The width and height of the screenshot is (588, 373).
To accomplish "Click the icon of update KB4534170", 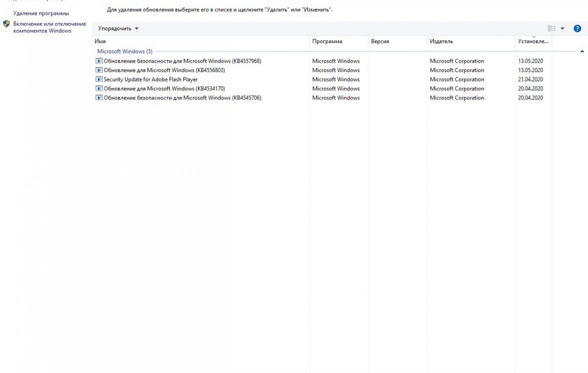I will click(x=99, y=89).
